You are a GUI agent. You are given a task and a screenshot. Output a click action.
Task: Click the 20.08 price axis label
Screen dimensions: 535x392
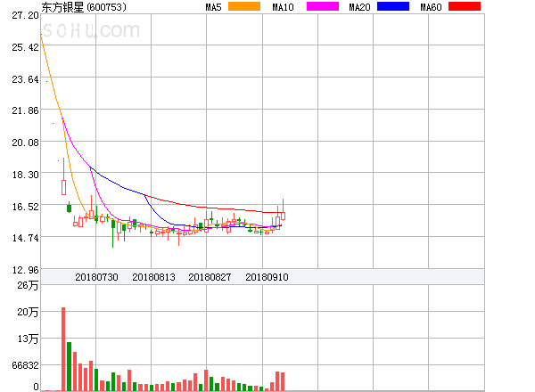[25, 143]
